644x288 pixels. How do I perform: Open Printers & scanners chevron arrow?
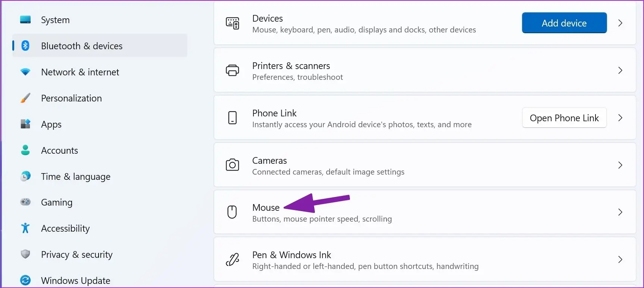coord(620,70)
